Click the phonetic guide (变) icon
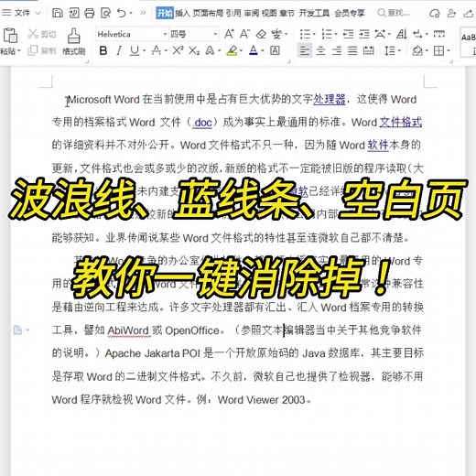 276,34
